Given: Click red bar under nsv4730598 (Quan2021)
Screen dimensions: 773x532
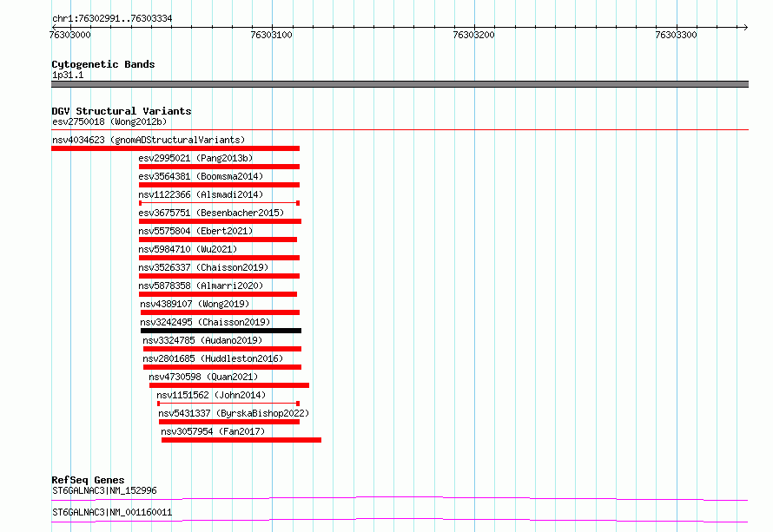Looking at the screenshot, I should [x=229, y=385].
